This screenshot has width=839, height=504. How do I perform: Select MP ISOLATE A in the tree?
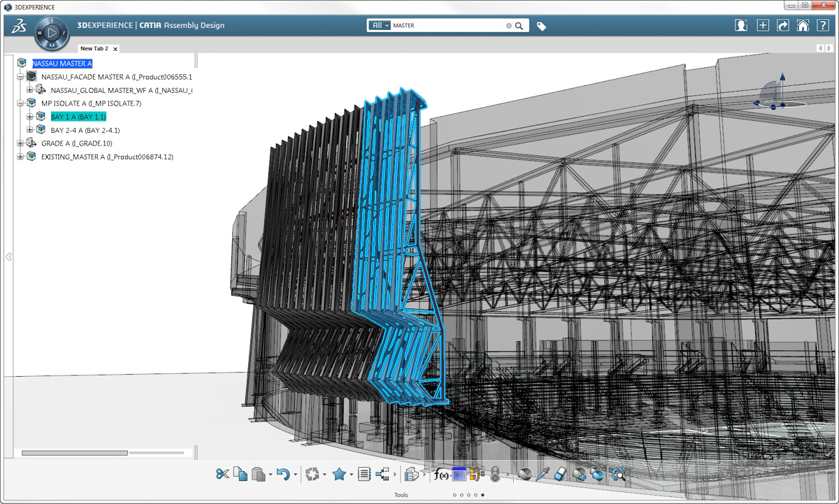[91, 103]
